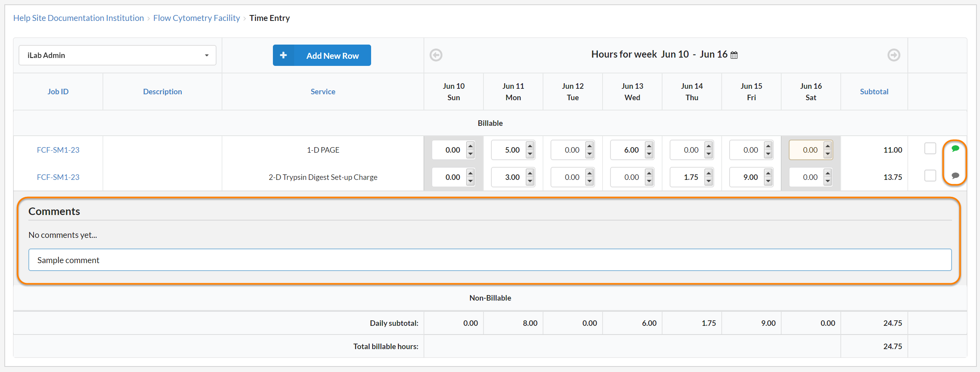Open green comment icon for 1-D PAGE row
Screen dimensions: 980x372
(x=955, y=149)
